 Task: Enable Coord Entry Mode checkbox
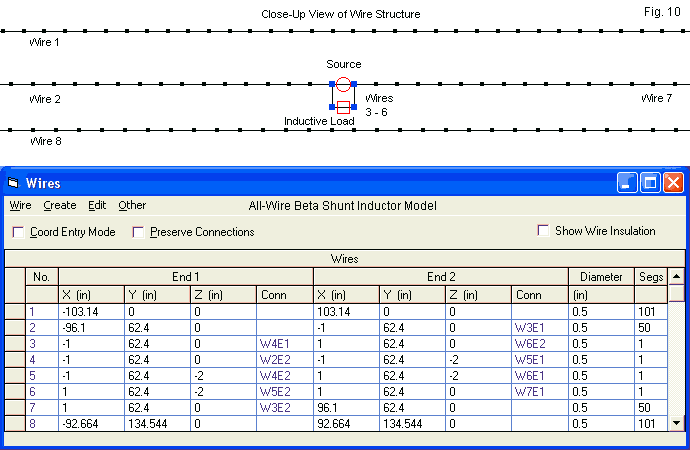(19, 232)
